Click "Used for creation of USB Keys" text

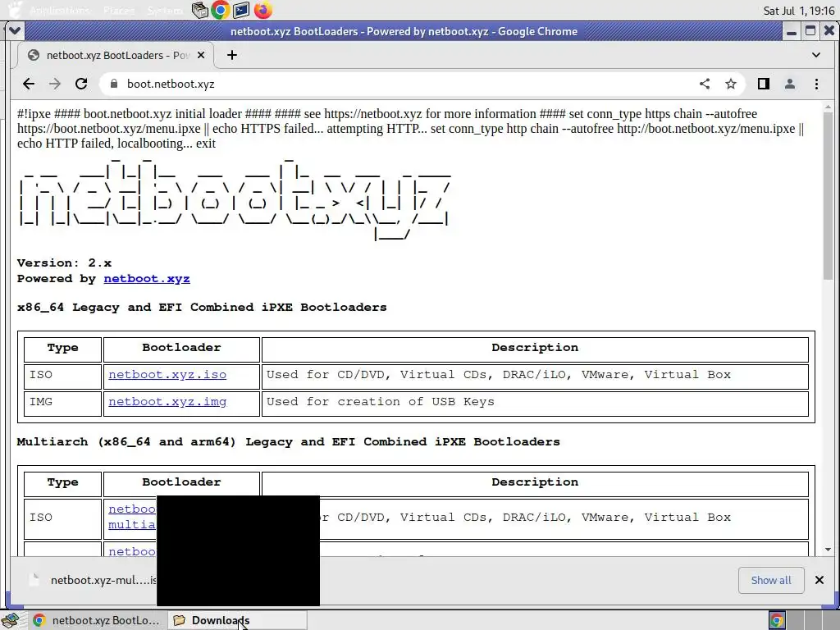(381, 401)
